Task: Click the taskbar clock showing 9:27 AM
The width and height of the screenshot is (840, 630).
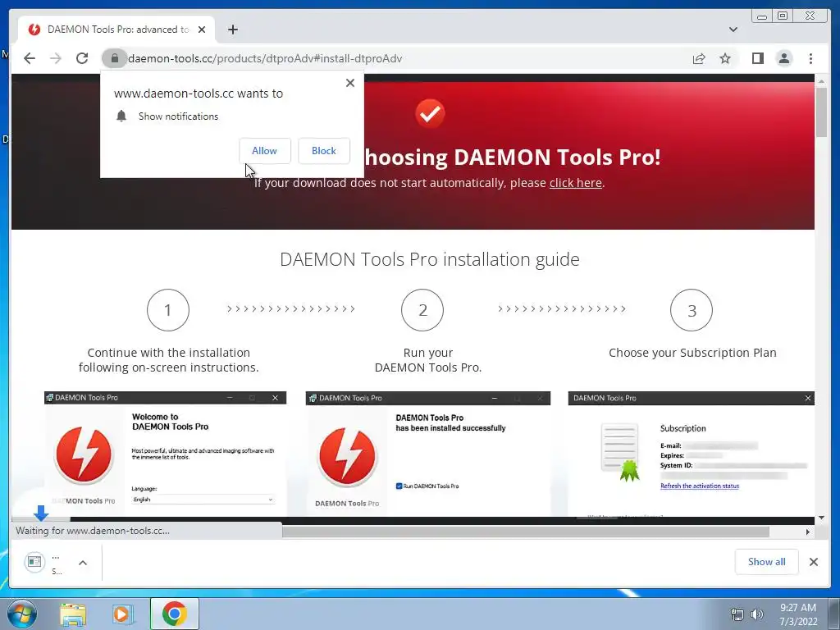Action: click(798, 614)
